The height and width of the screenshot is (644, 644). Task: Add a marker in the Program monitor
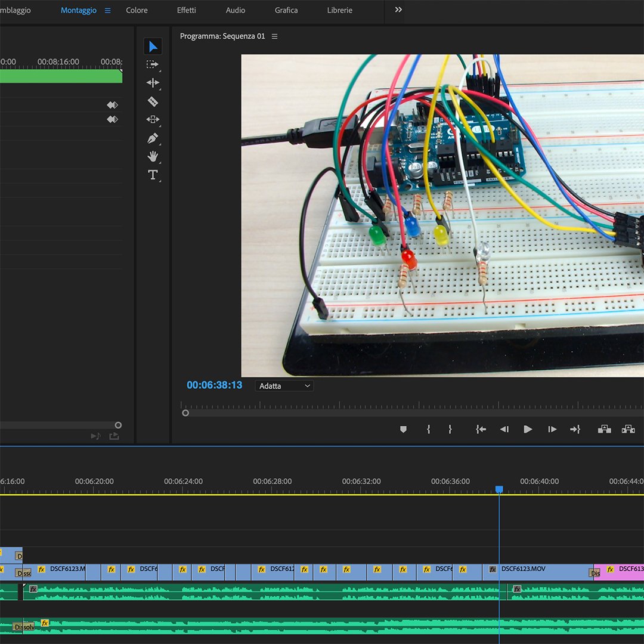(x=403, y=429)
